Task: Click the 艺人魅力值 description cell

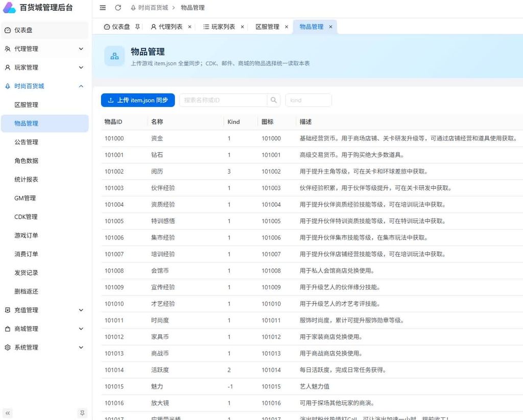Action: tap(315, 386)
